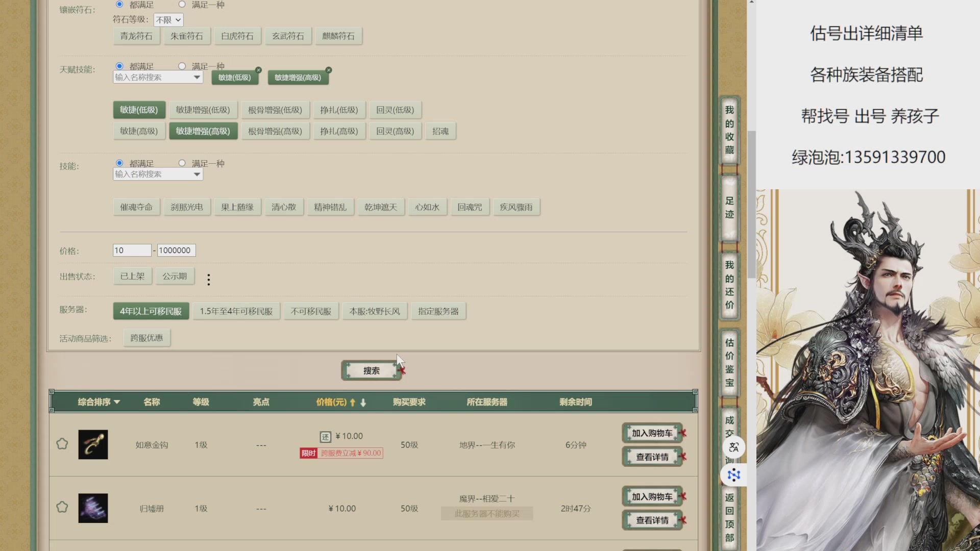Viewport: 980px width, 551px height.
Task: Toggle the 4年以上可移民服 server filter
Action: pyautogui.click(x=151, y=311)
